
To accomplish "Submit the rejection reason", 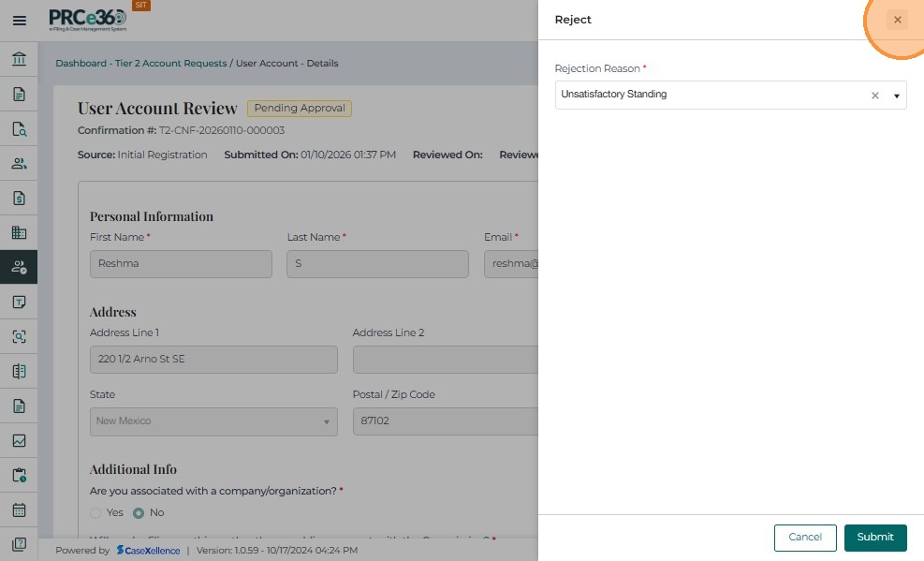I will pyautogui.click(x=875, y=538).
